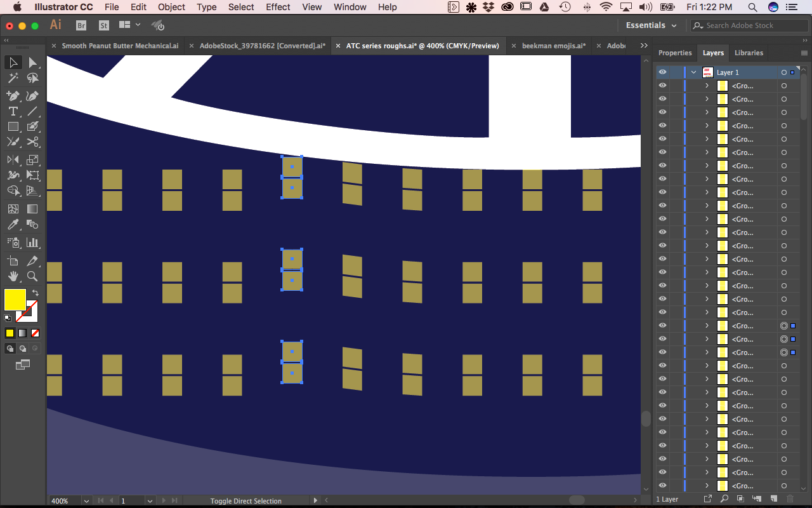Select the Blend tool
Viewport: 812px width, 508px height.
tap(32, 224)
